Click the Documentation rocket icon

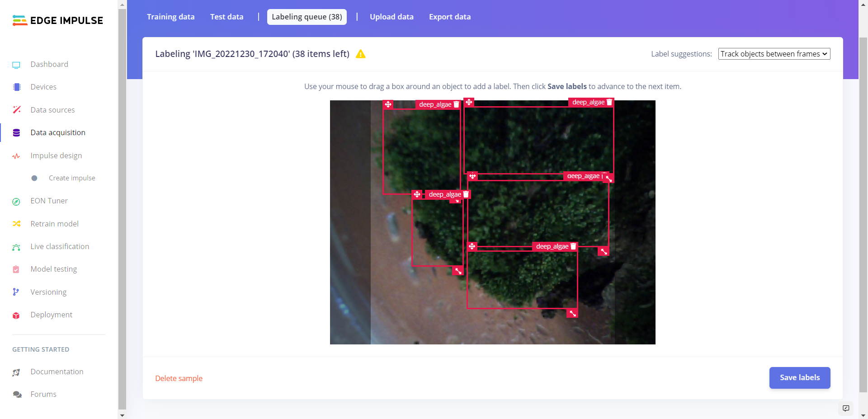coord(16,372)
